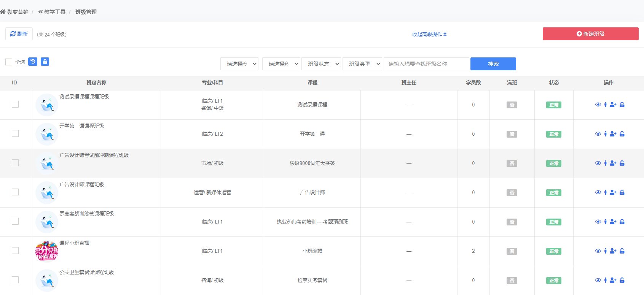Click the class name 罗慕实战训练营课程班级

coord(87,214)
